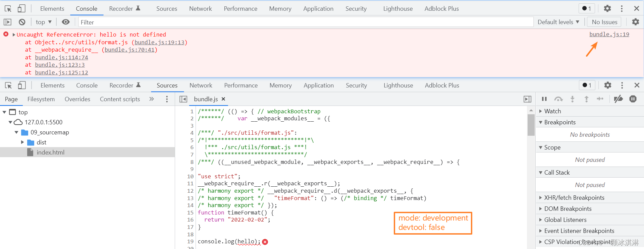644x249 pixels.
Task: Open the top context dropdown
Action: point(44,22)
